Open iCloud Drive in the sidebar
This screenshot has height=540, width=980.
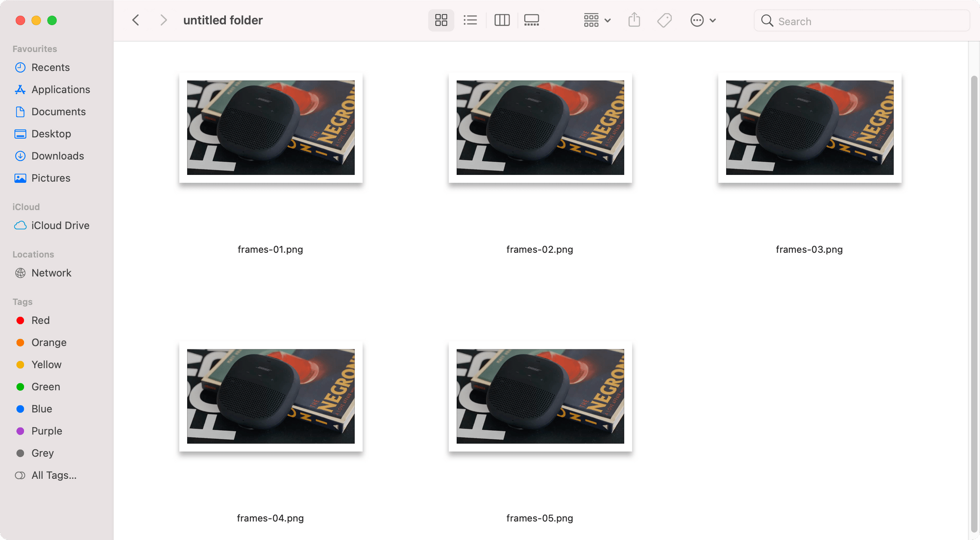(x=60, y=225)
